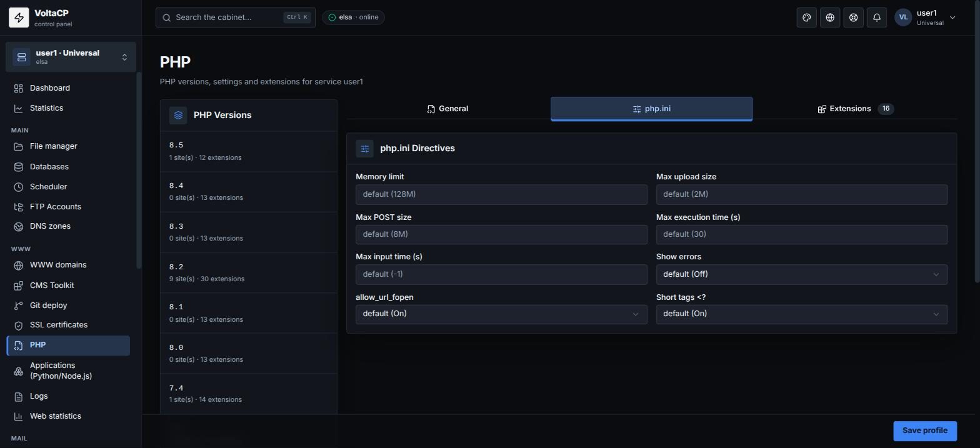This screenshot has width=980, height=448.
Task: Open the allow_url_fopen dropdown
Action: click(x=501, y=314)
